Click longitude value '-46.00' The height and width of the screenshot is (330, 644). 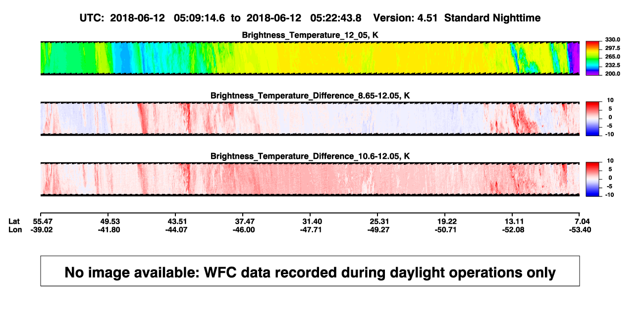[243, 230]
